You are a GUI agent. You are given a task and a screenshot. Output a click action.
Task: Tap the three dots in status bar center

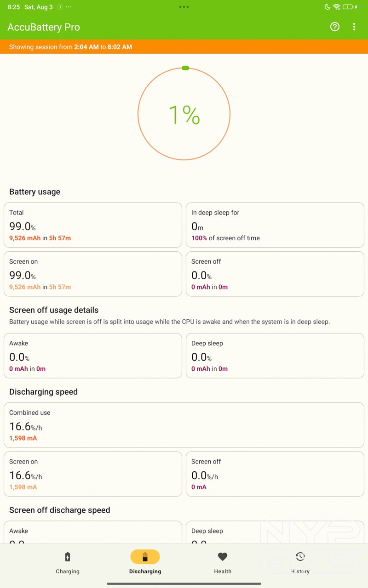184,7
